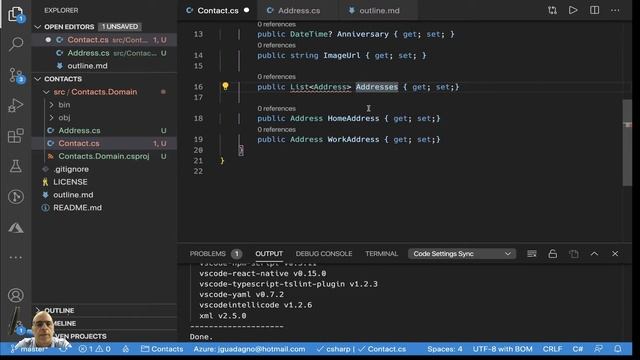The image size is (640, 360).
Task: Open the Source Control view
Action: 16,76
